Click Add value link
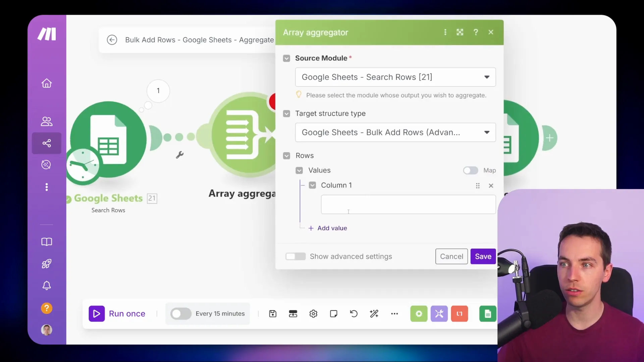Viewport: 644px width, 362px height. [328, 228]
